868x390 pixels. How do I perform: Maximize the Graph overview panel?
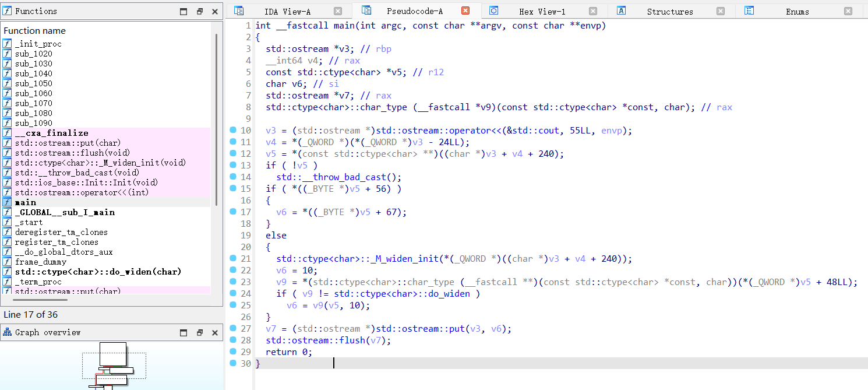[184, 333]
